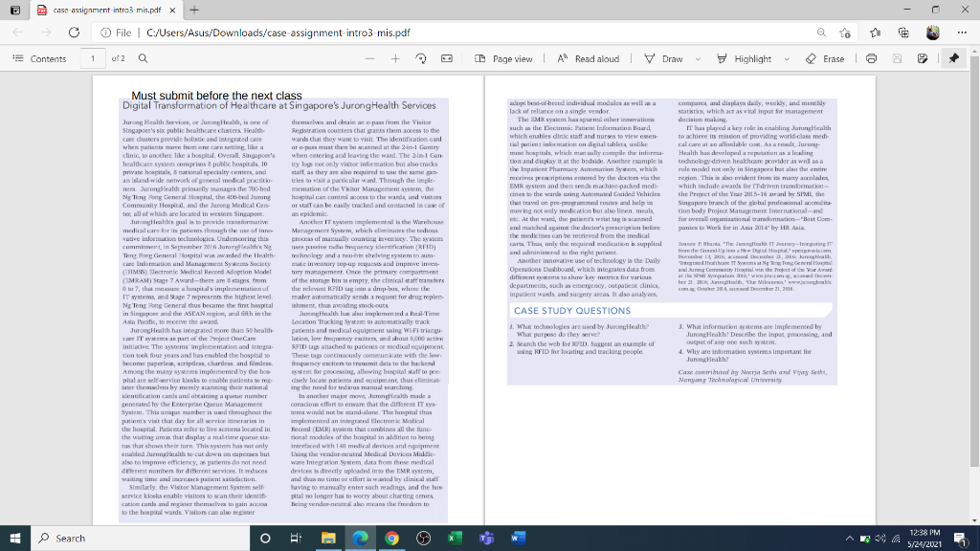Open the Favorites list
980x551 pixels.
[x=875, y=33]
